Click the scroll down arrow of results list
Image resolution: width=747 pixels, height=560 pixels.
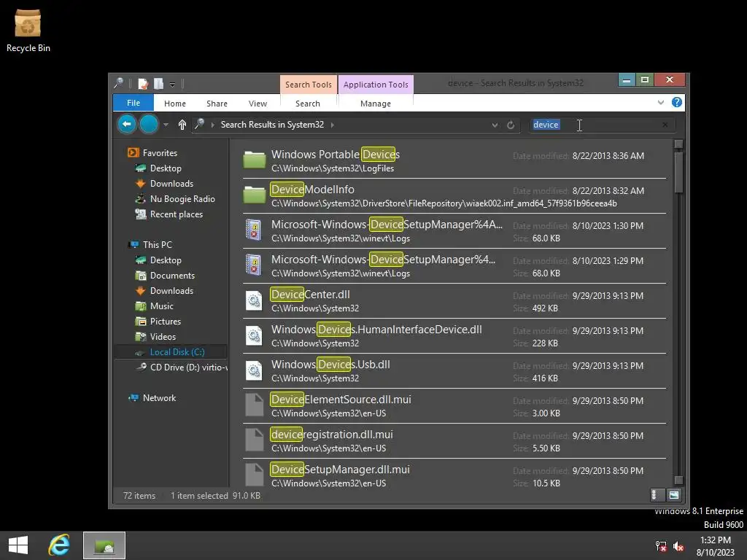tap(679, 480)
